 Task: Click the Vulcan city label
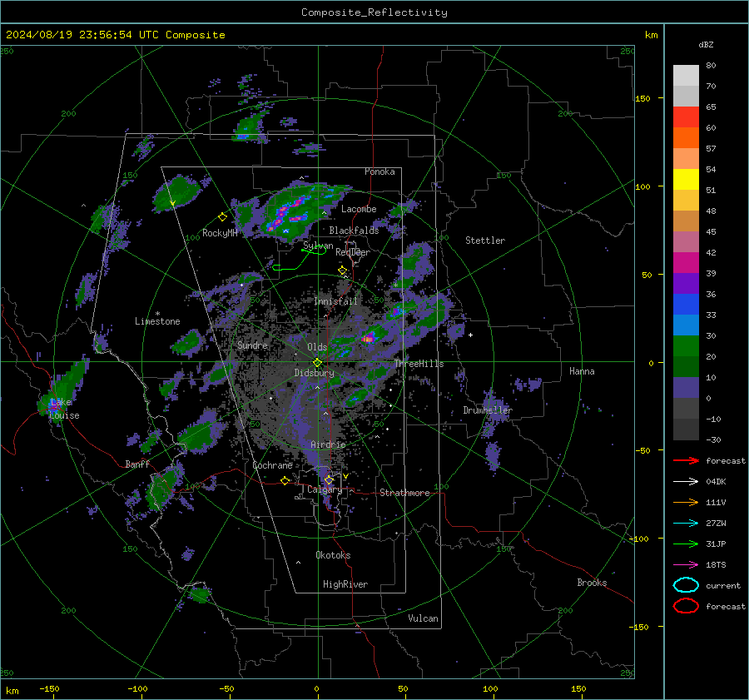point(423,618)
